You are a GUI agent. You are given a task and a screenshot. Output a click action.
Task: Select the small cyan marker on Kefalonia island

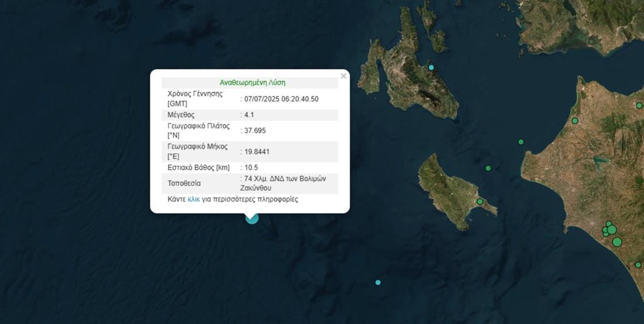pos(431,67)
